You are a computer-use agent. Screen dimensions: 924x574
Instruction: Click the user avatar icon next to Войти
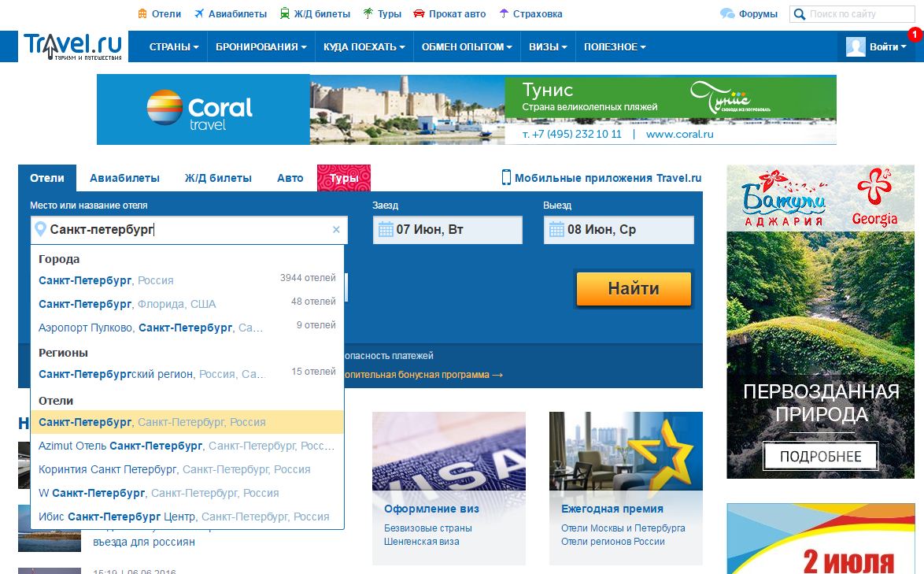pyautogui.click(x=856, y=46)
